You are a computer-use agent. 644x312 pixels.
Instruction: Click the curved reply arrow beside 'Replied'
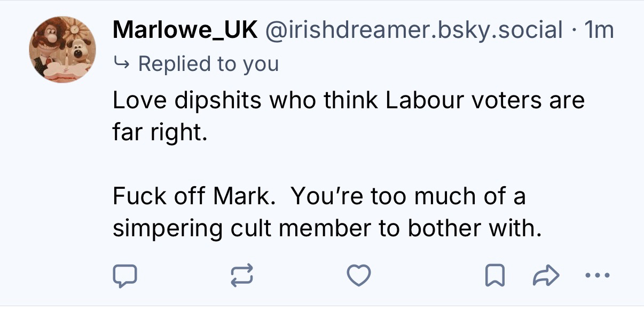tap(121, 63)
